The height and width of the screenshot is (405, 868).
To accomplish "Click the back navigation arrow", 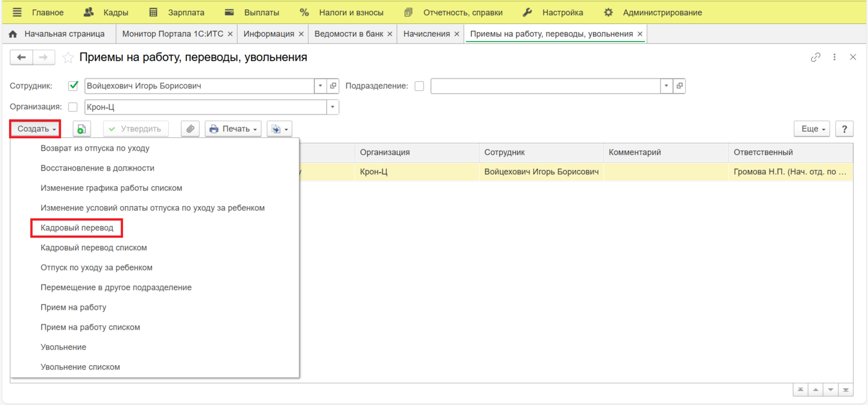I will 22,57.
